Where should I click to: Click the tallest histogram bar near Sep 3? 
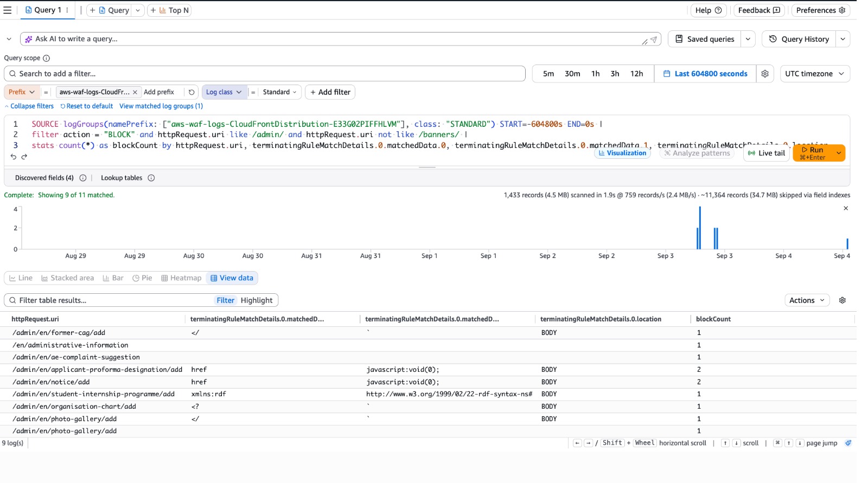point(700,228)
